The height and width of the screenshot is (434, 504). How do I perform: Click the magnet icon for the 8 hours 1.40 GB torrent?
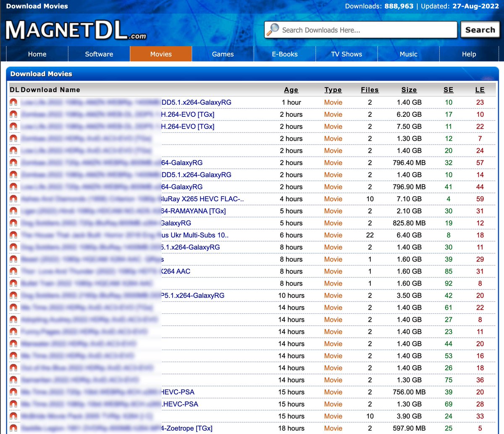(13, 247)
